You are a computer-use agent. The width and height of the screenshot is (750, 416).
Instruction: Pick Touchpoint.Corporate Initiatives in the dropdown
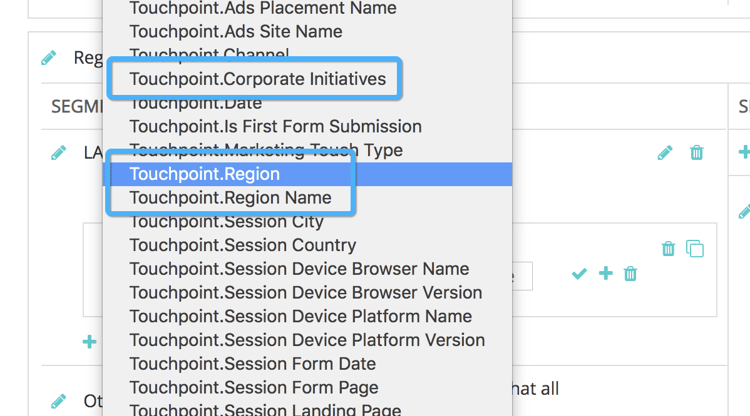pos(257,79)
